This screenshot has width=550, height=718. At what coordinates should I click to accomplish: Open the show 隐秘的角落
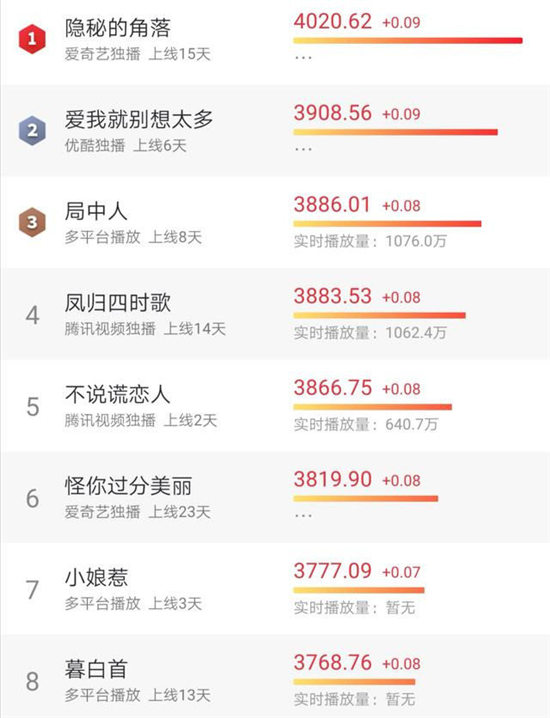[x=118, y=28]
